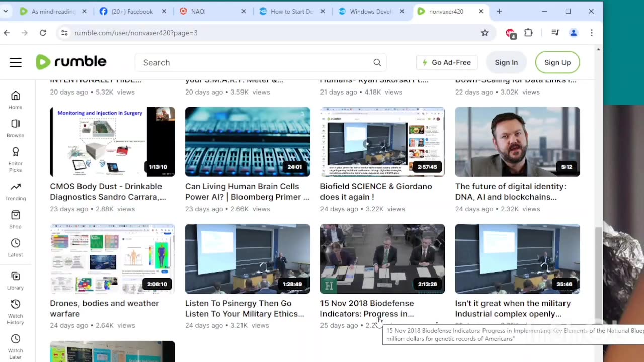Image resolution: width=644 pixels, height=362 pixels.
Task: Open a new browser tab
Action: tap(499, 11)
